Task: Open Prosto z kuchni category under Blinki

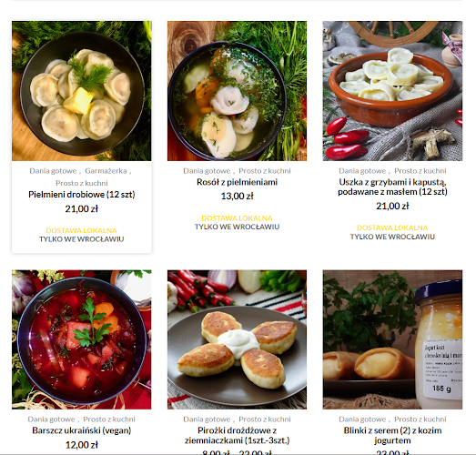Action: click(x=420, y=420)
